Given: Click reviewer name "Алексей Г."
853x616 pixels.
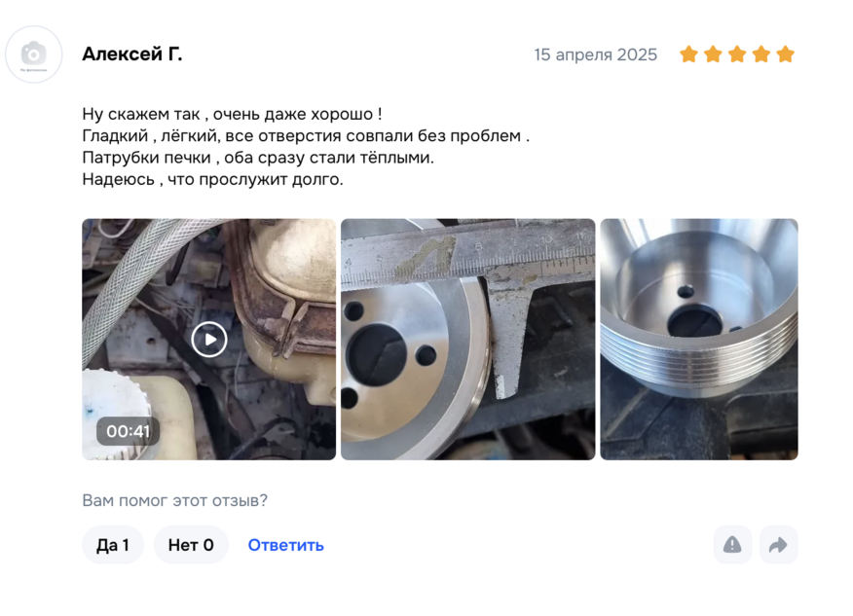Looking at the screenshot, I should click(132, 54).
